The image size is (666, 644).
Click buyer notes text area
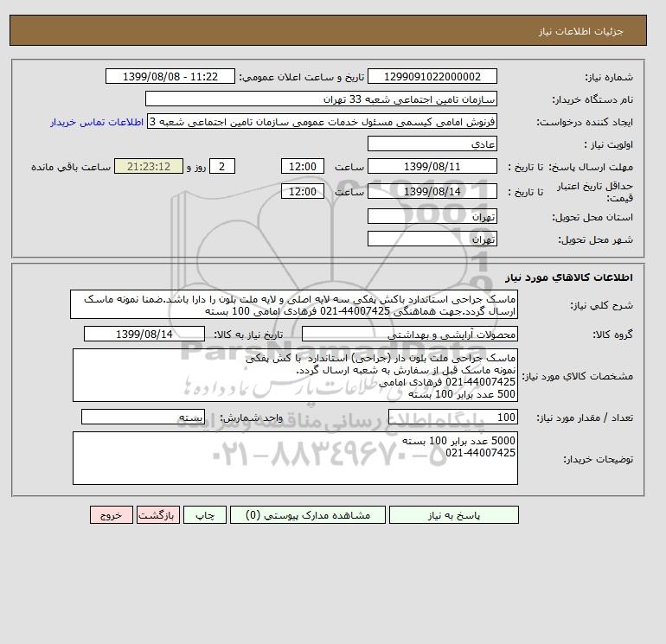click(295, 458)
